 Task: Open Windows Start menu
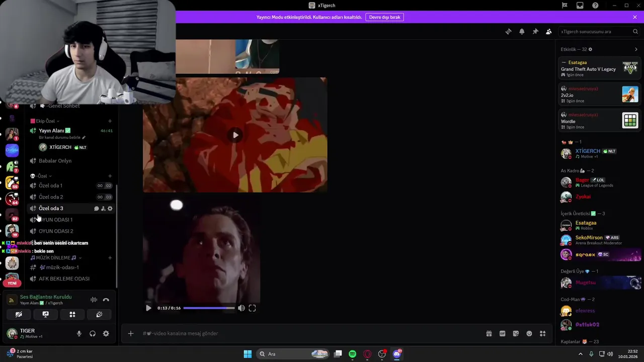click(248, 354)
